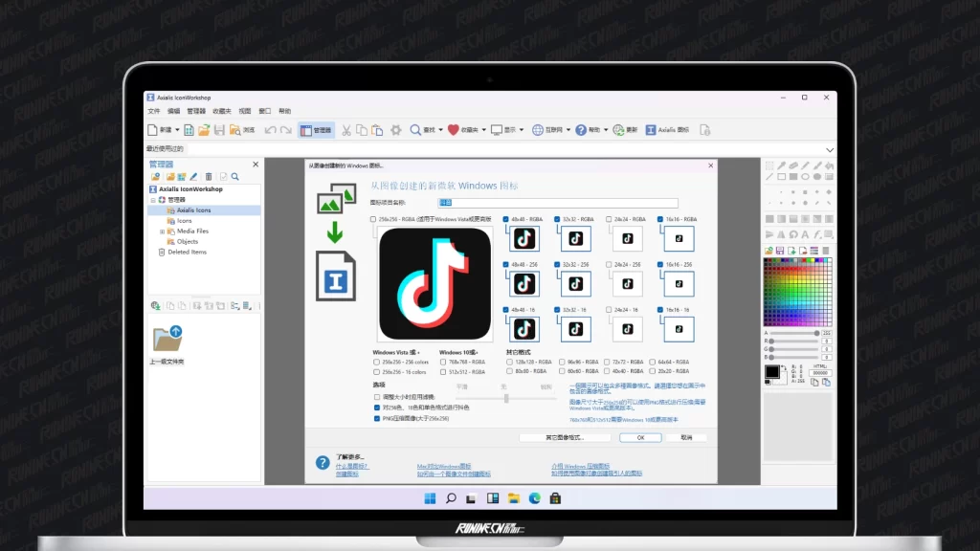
Task: Open the 新建 dropdown arrow in toolbar
Action: click(178, 130)
